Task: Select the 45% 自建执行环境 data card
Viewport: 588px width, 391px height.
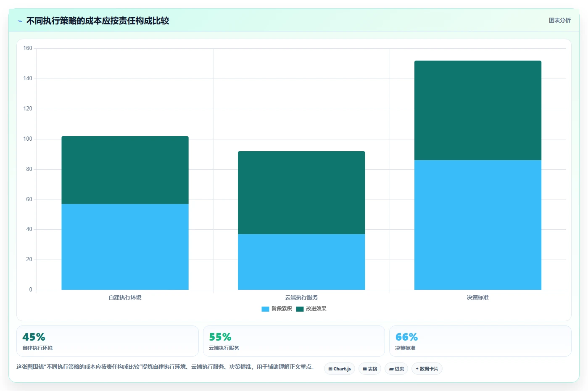Action: coord(108,341)
